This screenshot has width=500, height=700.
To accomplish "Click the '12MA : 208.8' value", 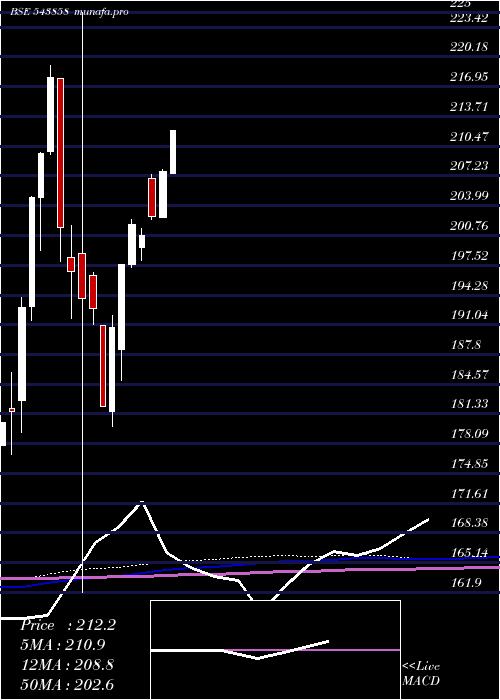I will tap(67, 665).
